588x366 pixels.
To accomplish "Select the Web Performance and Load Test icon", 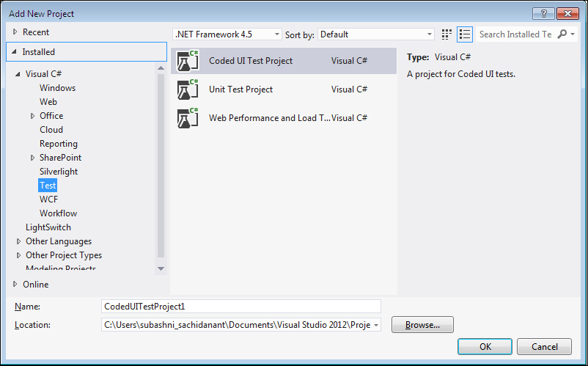I will point(188,118).
